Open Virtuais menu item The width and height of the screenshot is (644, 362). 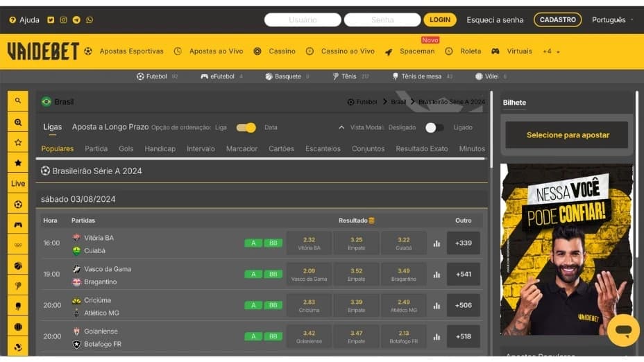click(519, 51)
